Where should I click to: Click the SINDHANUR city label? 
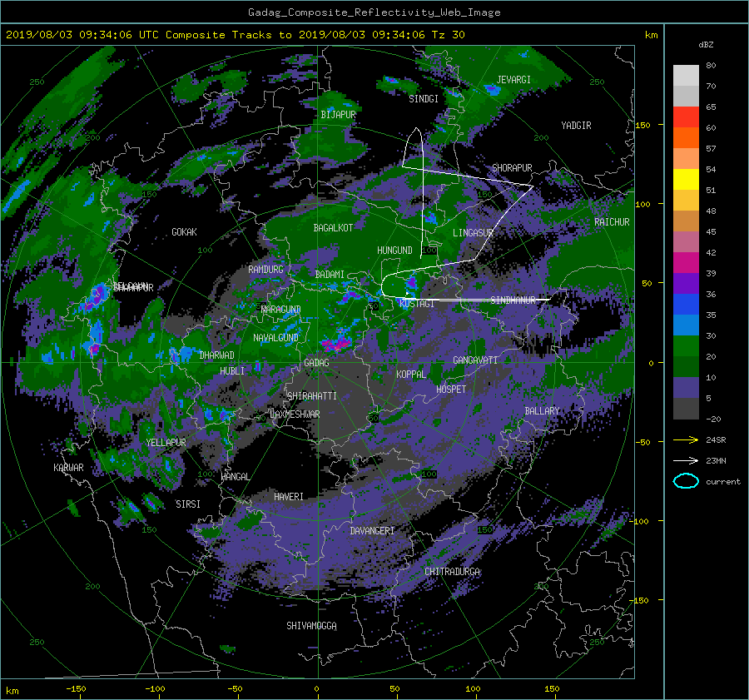click(x=513, y=300)
